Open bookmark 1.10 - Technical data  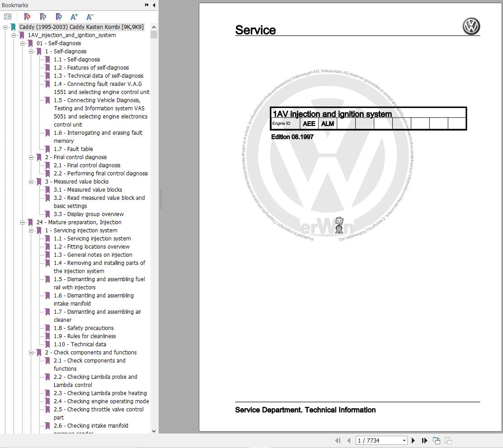coord(80,344)
